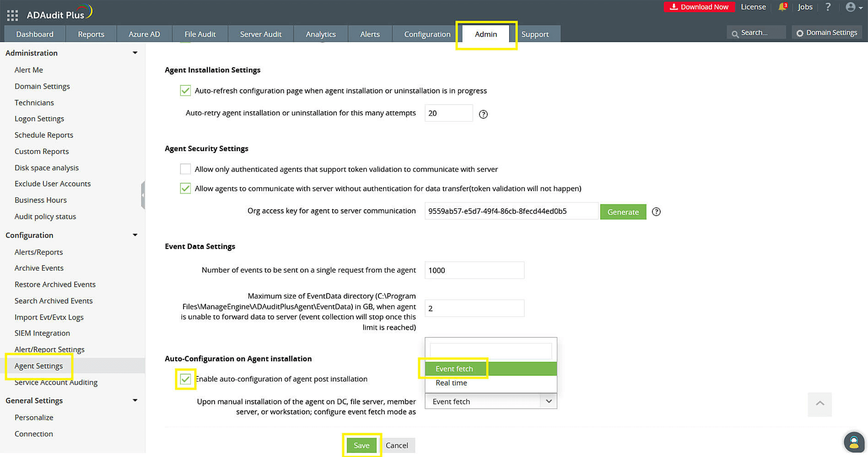Click the help icon beside Generate button
Viewport: 868px width, 457px height.
point(656,212)
